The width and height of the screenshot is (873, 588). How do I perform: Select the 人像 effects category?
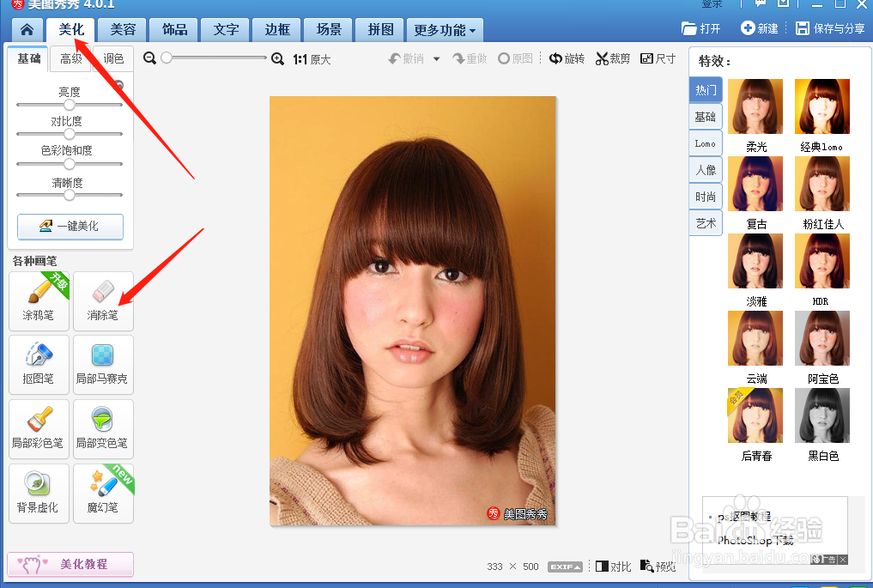[x=706, y=170]
